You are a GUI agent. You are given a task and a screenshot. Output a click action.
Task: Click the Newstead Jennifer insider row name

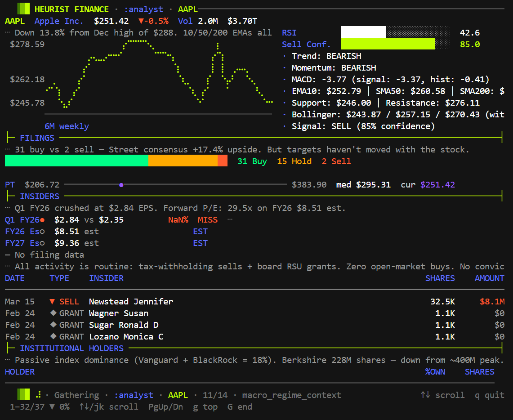(x=131, y=301)
